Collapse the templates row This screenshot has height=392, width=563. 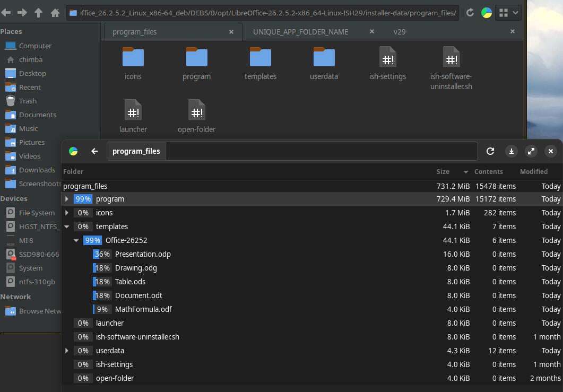tap(67, 227)
